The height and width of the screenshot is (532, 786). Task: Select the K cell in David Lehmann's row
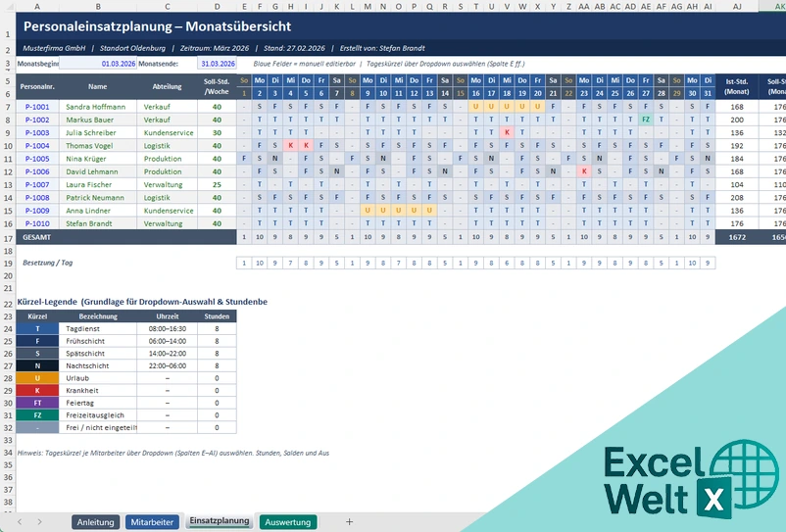[584, 171]
